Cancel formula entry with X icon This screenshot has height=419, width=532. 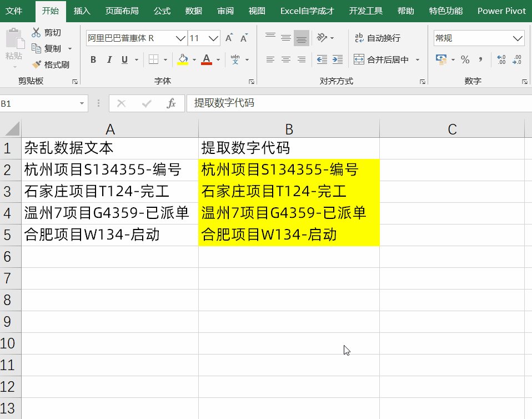tap(121, 103)
